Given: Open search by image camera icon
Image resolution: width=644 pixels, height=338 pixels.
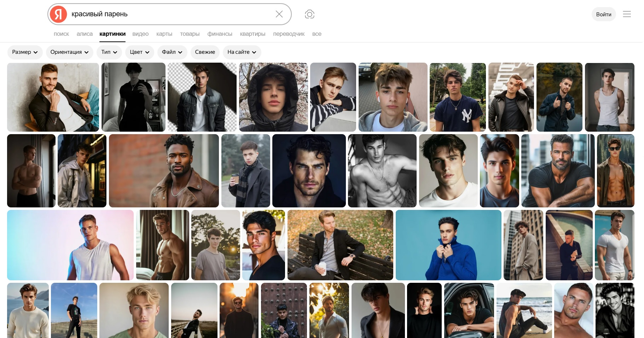Looking at the screenshot, I should (x=309, y=14).
